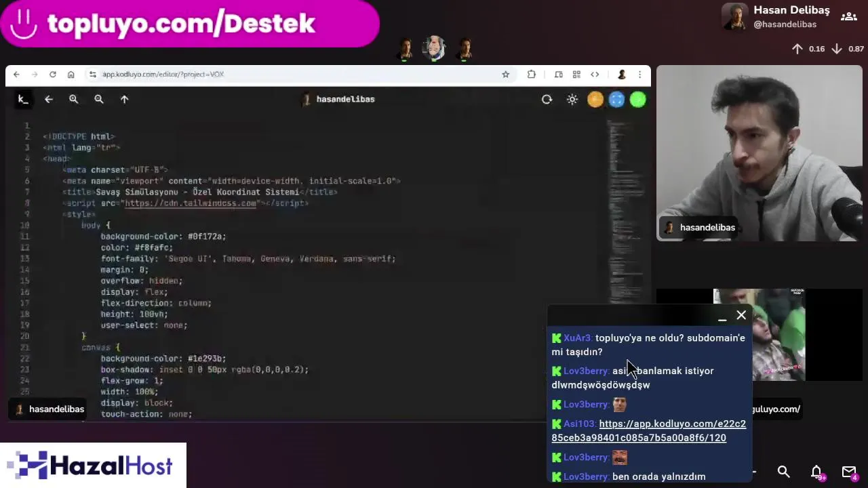868x488 pixels.
Task: Open the browser's three-dot menu
Action: 639,75
